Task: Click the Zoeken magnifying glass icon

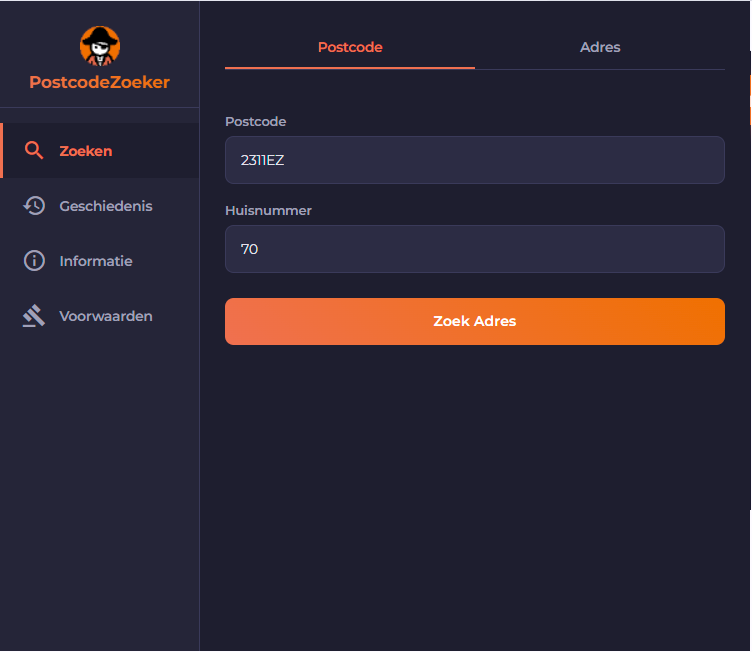Action: tap(34, 151)
